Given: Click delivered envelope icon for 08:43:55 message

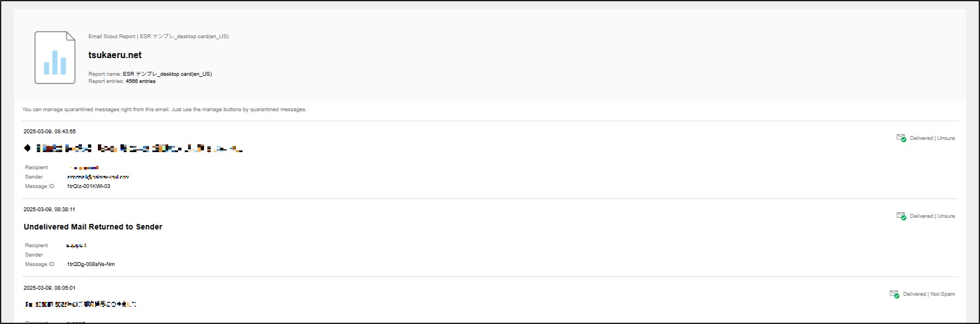Looking at the screenshot, I should [901, 138].
